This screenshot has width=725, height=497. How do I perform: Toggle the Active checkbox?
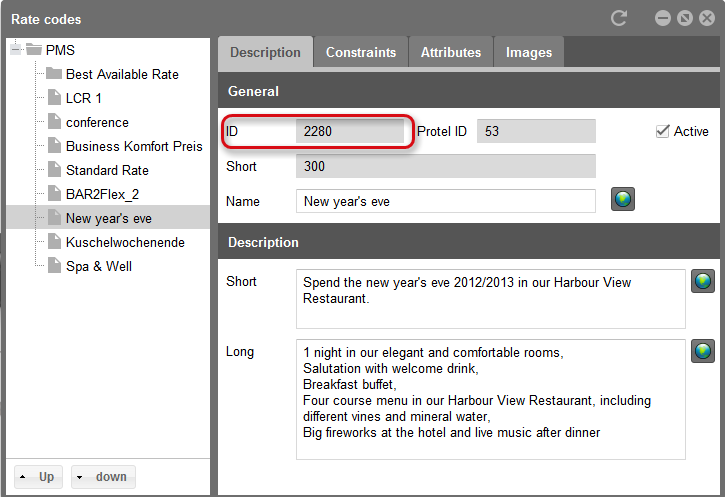click(662, 131)
